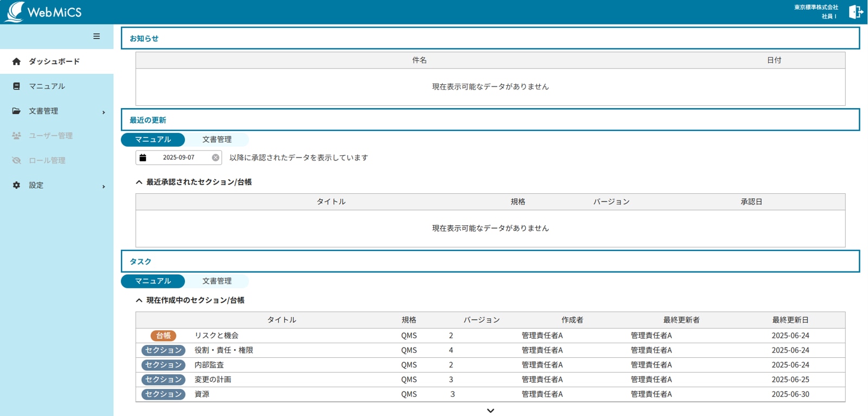
Task: Switch to 文書管理 tab under 最近の更新
Action: pyautogui.click(x=217, y=140)
